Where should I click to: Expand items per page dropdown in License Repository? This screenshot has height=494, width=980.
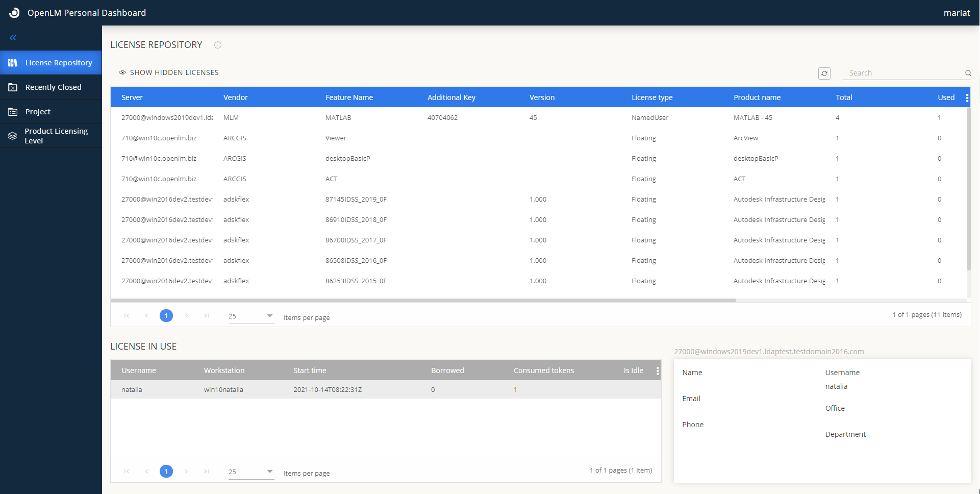[269, 316]
